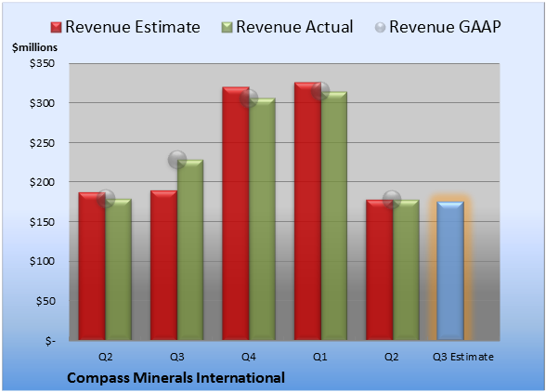Select the red Q4 Revenue Estimate bar
This screenshot has height=392, width=546.
coord(236,214)
